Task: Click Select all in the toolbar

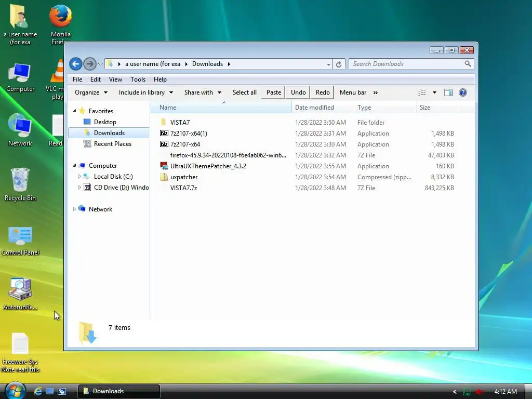Action: (245, 92)
